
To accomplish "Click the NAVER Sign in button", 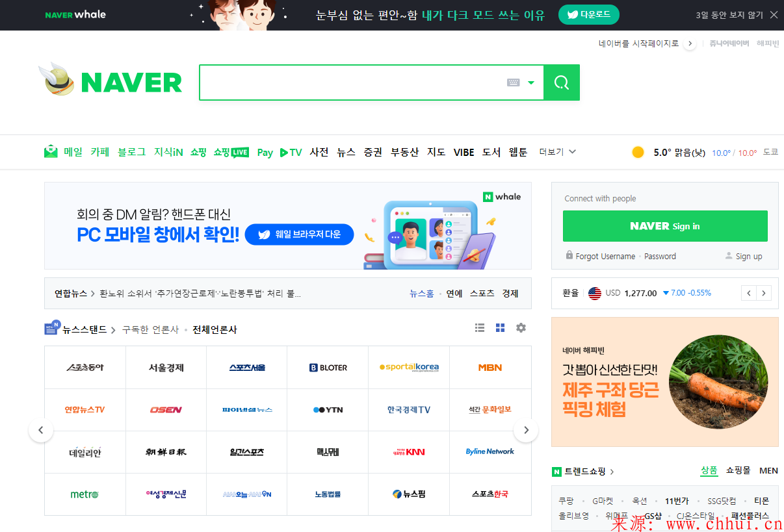I will pyautogui.click(x=665, y=226).
